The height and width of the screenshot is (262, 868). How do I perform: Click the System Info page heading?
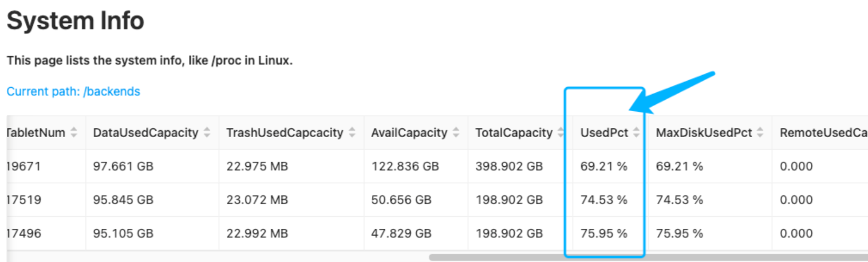point(75,22)
